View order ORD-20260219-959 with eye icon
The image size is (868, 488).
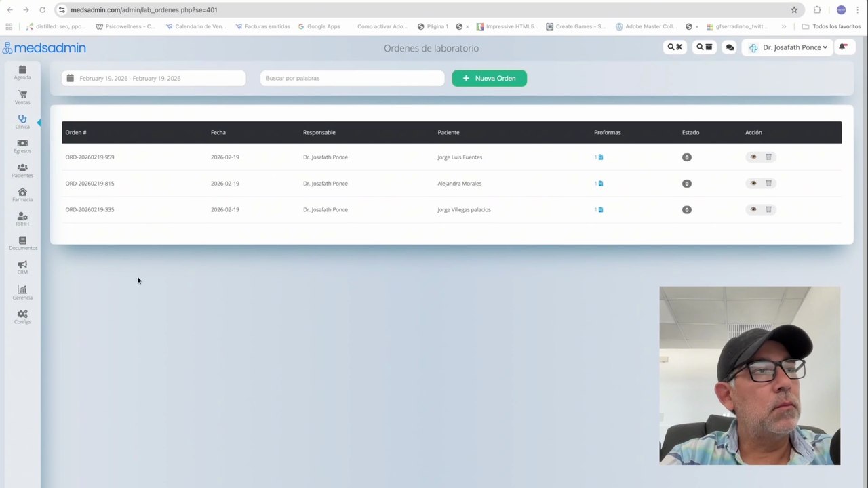pyautogui.click(x=753, y=157)
